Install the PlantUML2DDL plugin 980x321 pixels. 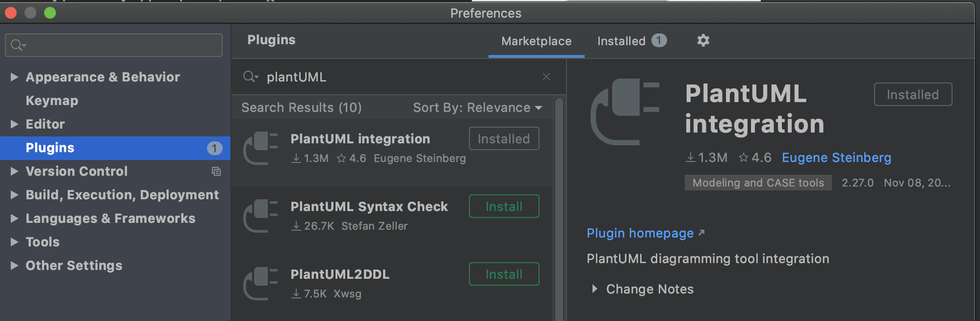pos(504,274)
